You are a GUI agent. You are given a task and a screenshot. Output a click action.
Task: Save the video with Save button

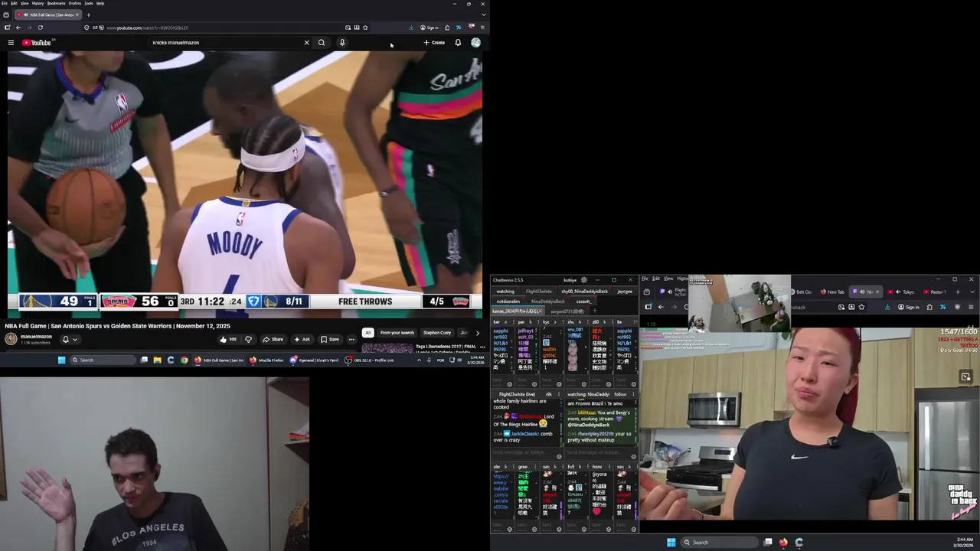(330, 340)
